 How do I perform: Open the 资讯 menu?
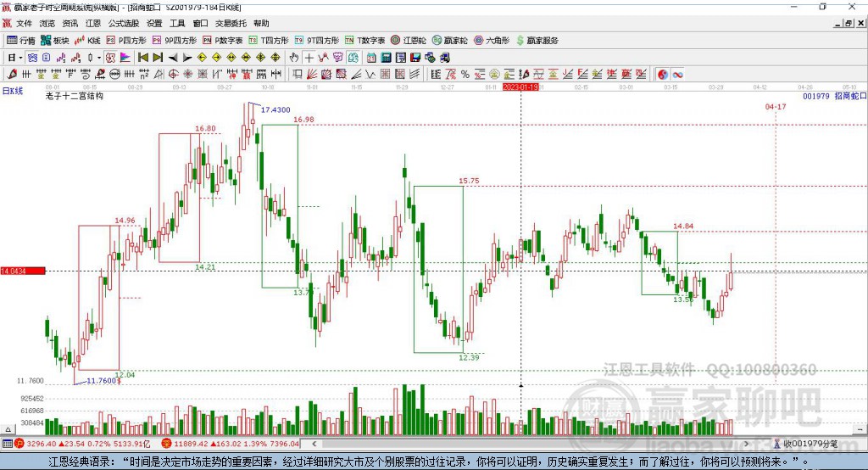coord(70,23)
